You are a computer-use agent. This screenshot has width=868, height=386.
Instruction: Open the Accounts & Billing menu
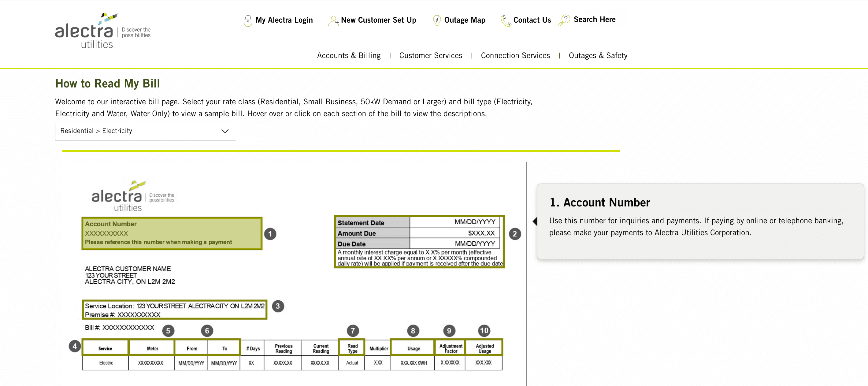point(348,56)
